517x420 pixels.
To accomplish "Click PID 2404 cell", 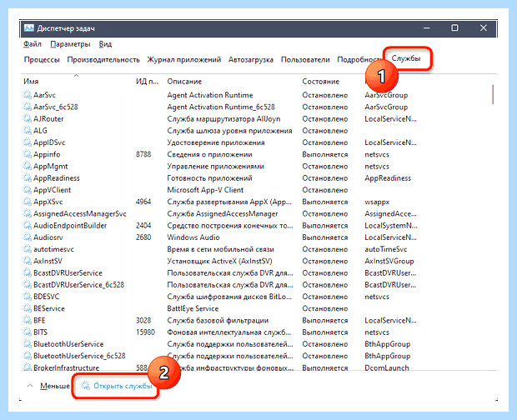I will click(143, 225).
